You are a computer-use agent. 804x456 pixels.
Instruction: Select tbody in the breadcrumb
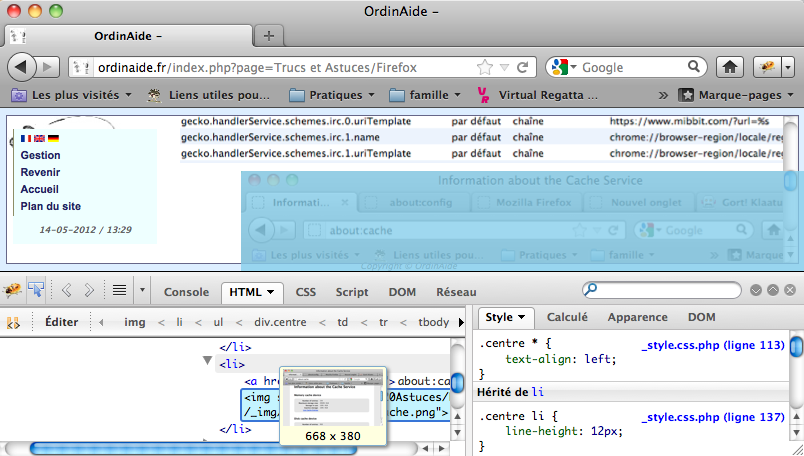click(x=433, y=322)
